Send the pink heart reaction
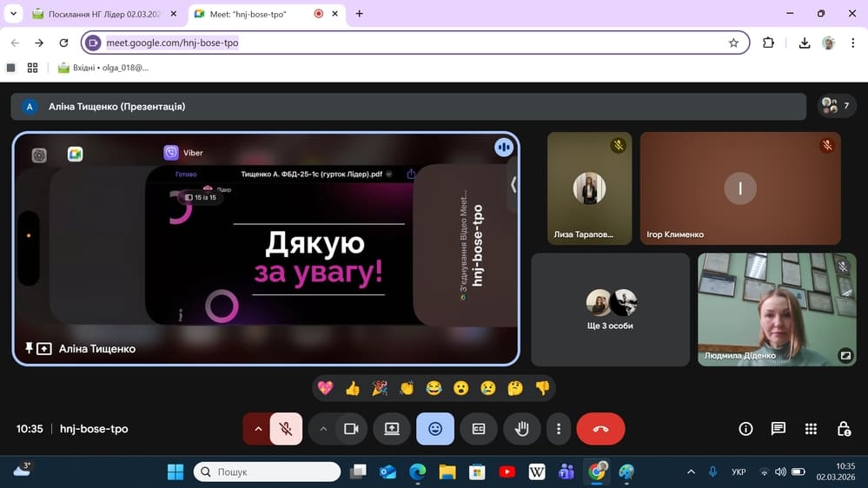Image resolution: width=868 pixels, height=488 pixels. 325,388
